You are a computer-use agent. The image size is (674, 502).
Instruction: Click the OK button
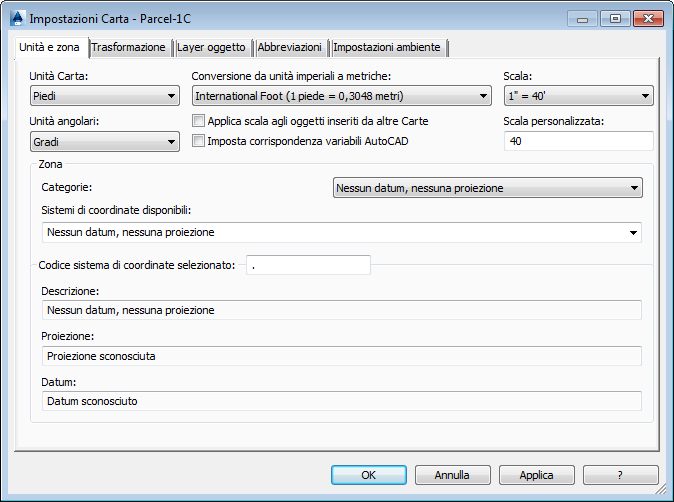369,475
